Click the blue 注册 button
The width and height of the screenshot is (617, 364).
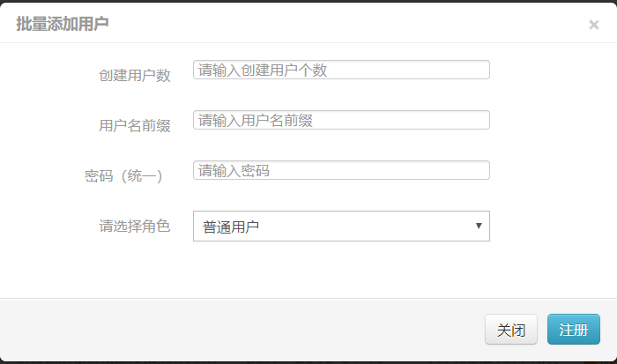[x=573, y=330]
